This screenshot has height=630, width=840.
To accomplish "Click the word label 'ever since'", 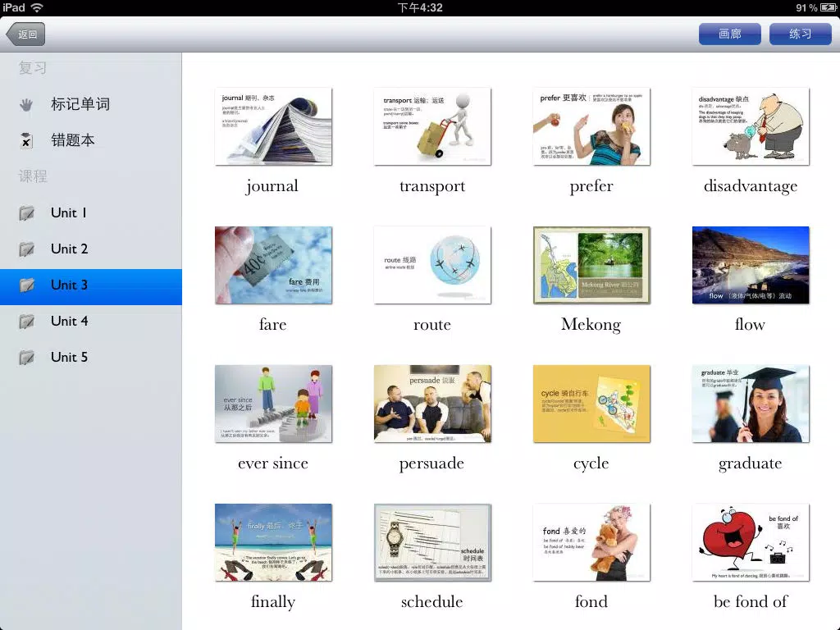I will tap(273, 464).
